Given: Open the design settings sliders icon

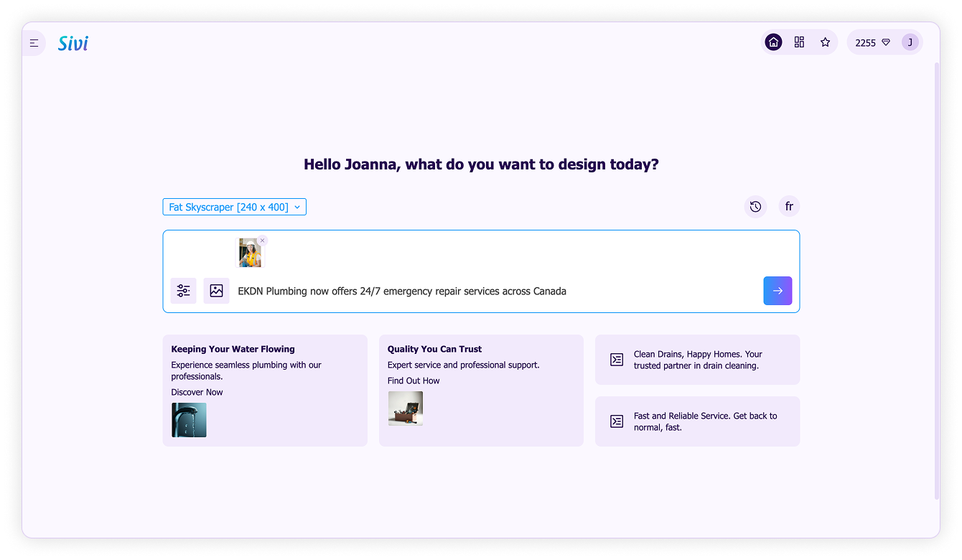Looking at the screenshot, I should [184, 291].
